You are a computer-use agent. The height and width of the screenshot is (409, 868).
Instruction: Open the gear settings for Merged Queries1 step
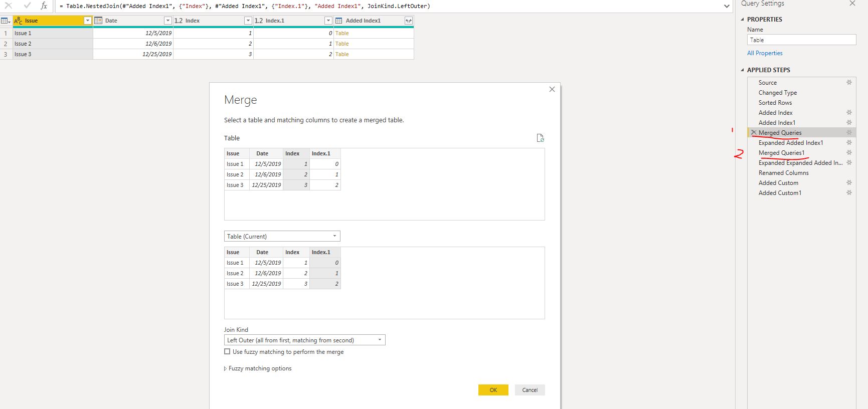(849, 152)
